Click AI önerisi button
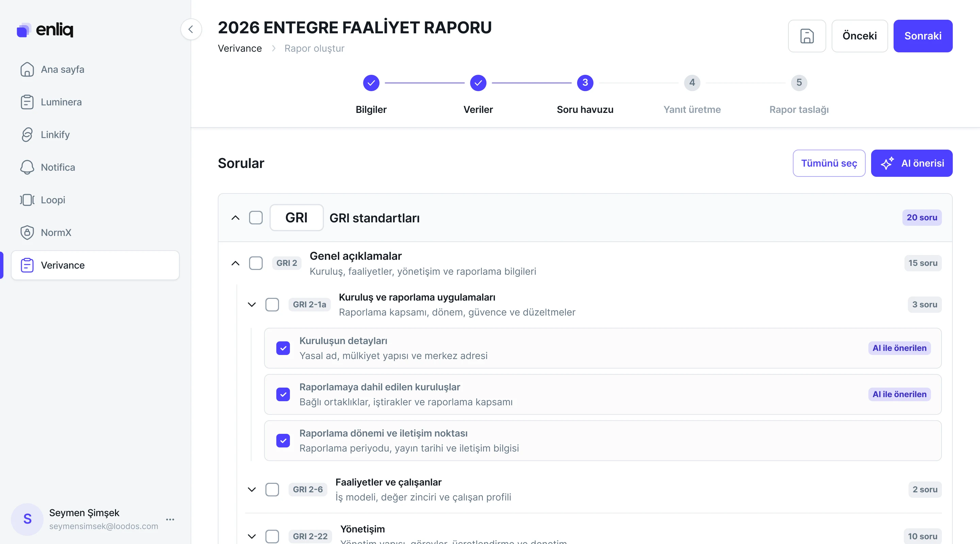The width and height of the screenshot is (980, 544). (x=912, y=163)
